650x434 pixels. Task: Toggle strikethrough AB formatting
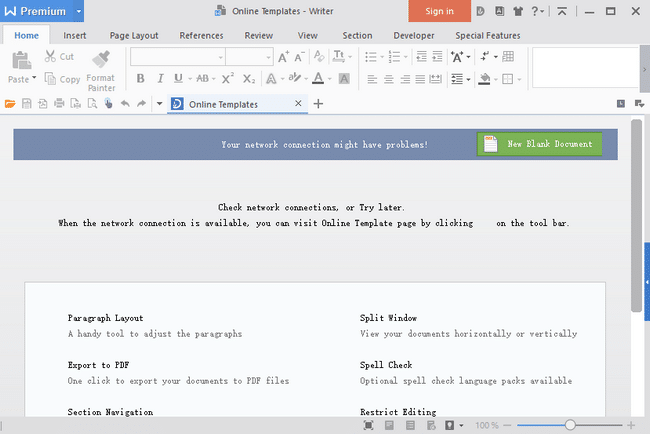[x=202, y=78]
